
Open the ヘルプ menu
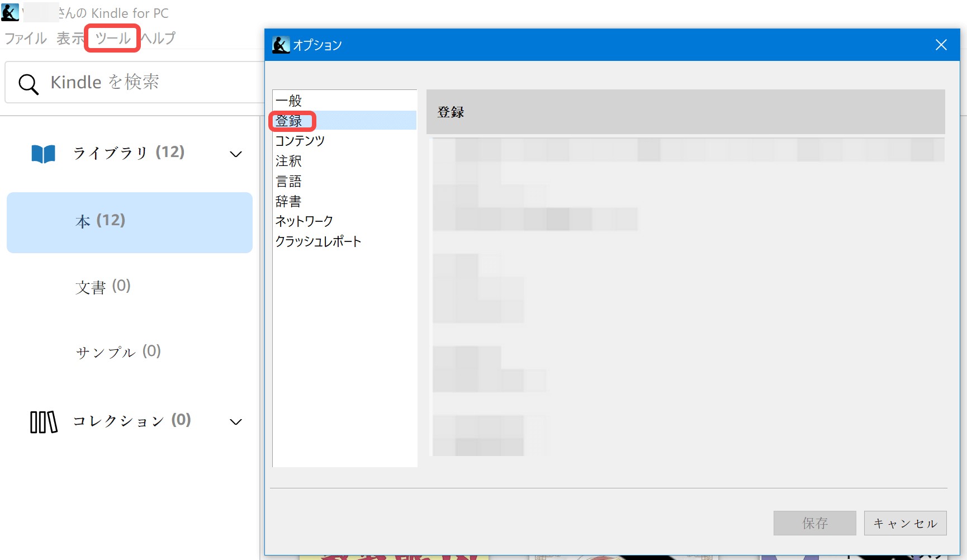click(158, 38)
